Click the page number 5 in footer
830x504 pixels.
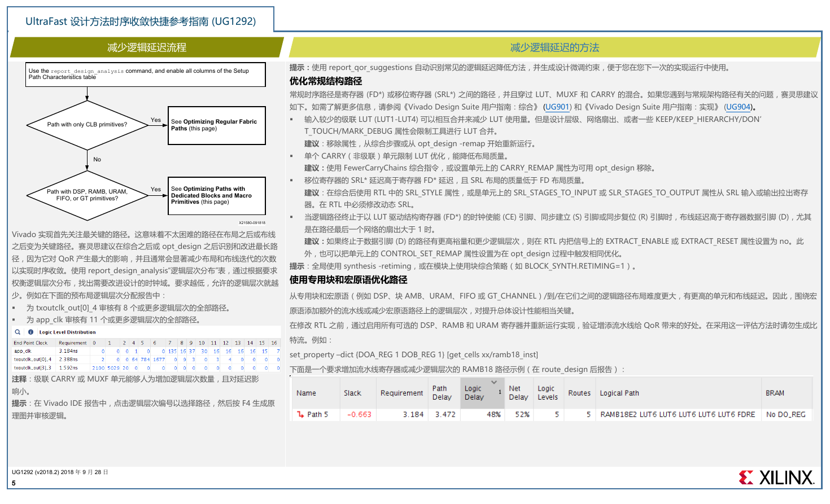14,483
